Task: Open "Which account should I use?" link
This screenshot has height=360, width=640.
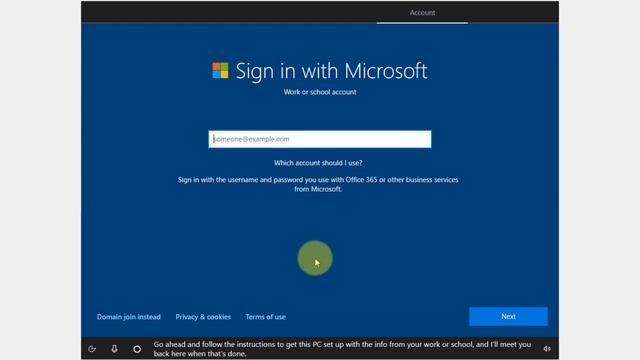Action: (318, 163)
